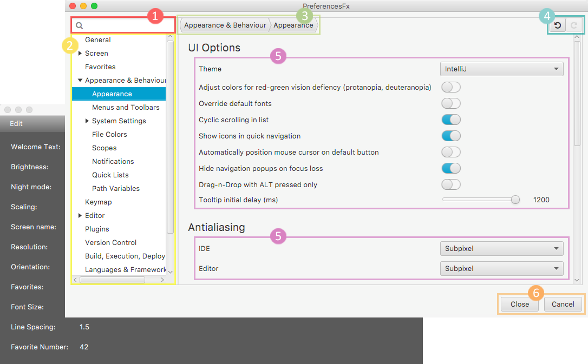The height and width of the screenshot is (364, 588).
Task: Expand the System Settings category
Action: point(86,121)
